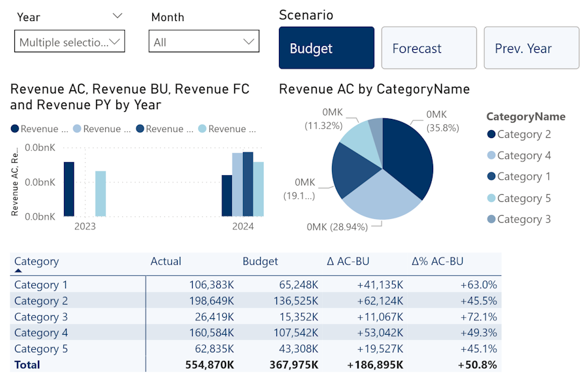Select Category 3 in the pie legend

click(523, 219)
